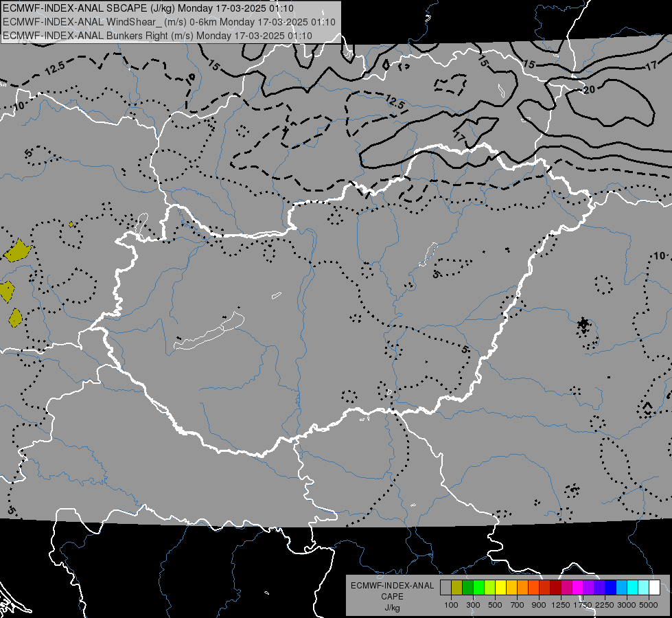Click the white swatch at the legend end
This screenshot has width=672, height=618.
(x=654, y=587)
